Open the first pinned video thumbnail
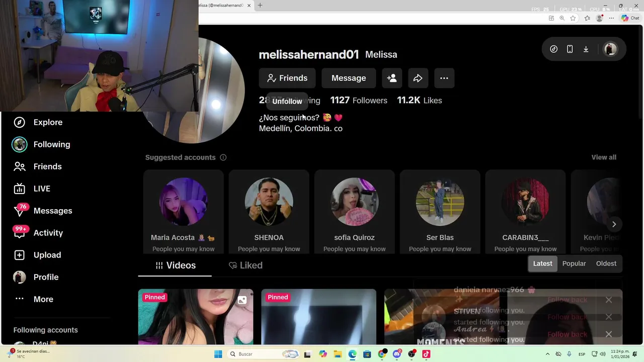This screenshot has height=362, width=644. [196, 317]
